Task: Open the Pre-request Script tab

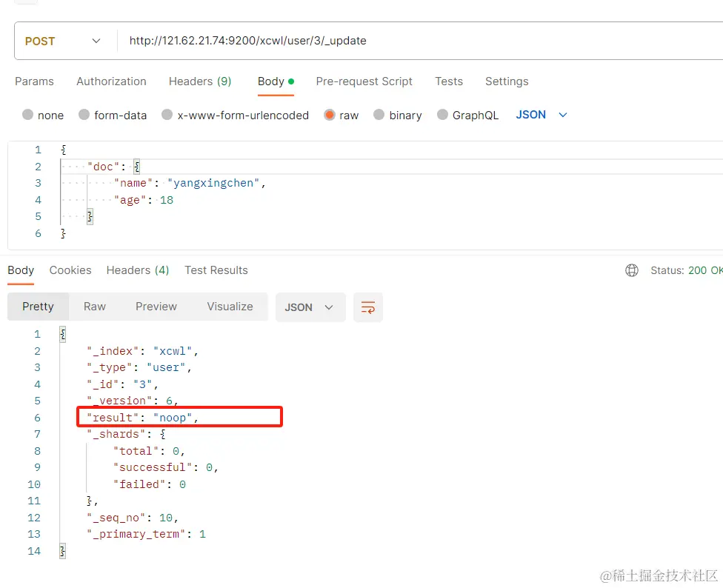Action: [x=364, y=81]
